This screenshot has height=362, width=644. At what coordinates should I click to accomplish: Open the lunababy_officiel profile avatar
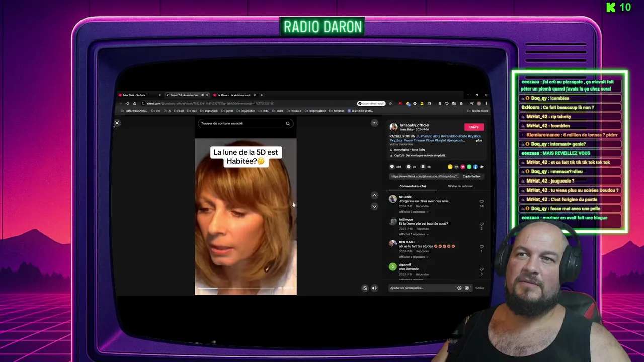(393, 127)
